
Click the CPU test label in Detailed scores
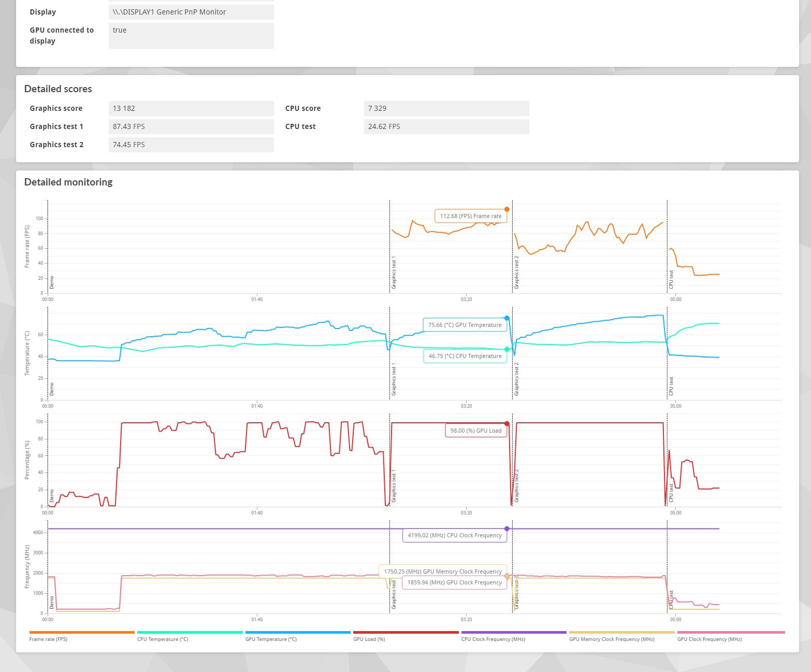300,126
